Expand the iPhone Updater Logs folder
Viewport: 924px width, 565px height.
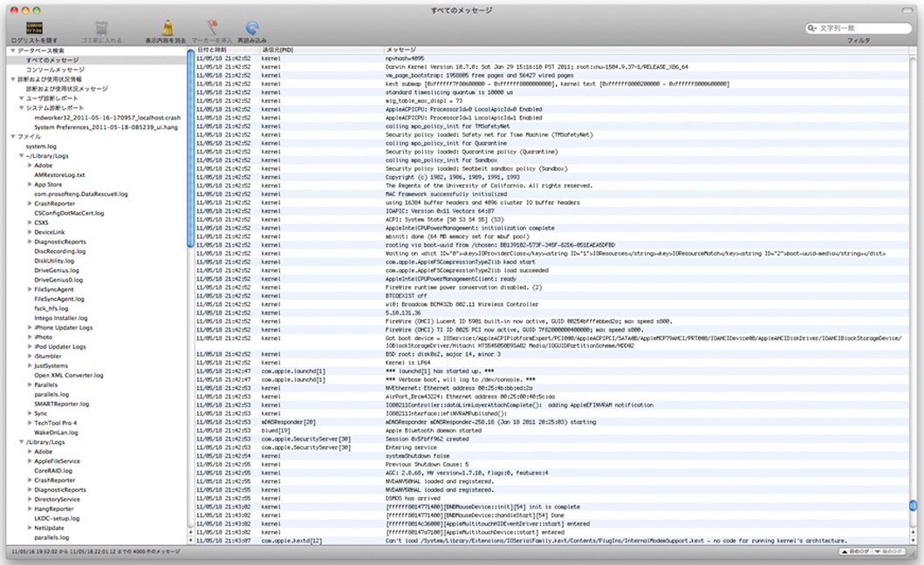pos(30,327)
